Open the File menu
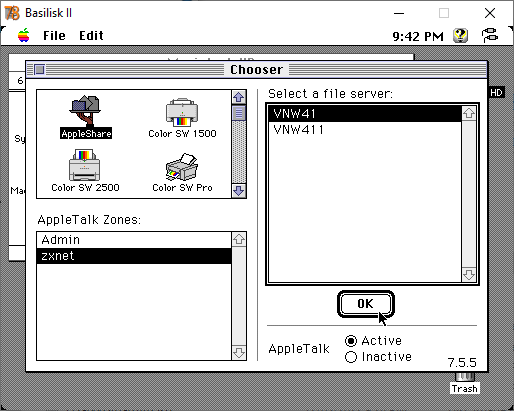The height and width of the screenshot is (411, 514). (54, 36)
